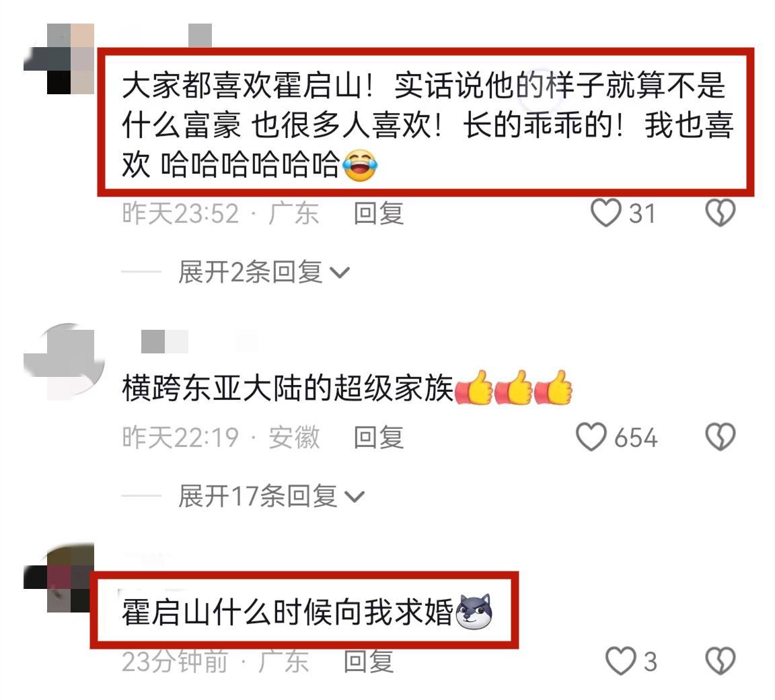
Task: Reply to the 23分钟前 广东 comment
Action: (x=369, y=662)
